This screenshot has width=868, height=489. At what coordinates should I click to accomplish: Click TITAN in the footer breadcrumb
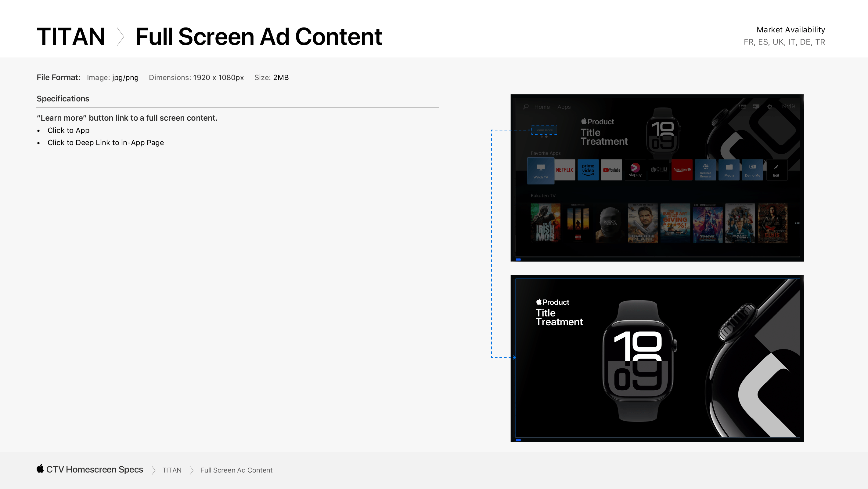(x=172, y=470)
